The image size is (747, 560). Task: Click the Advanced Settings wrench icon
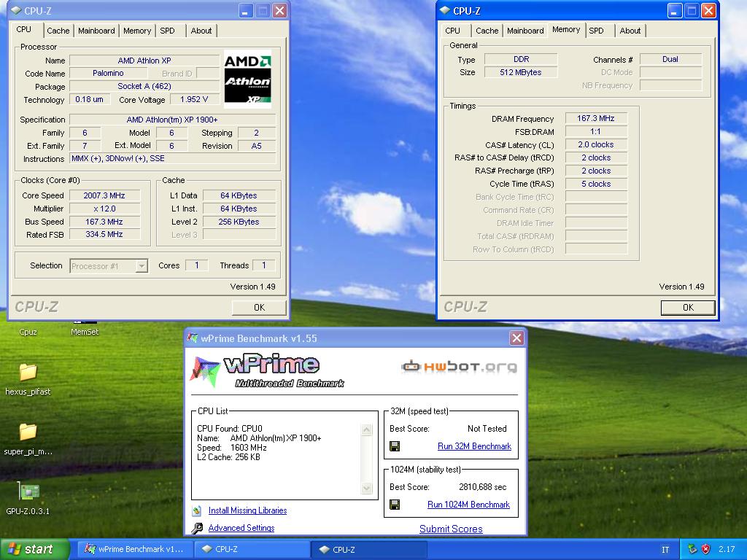tap(197, 528)
